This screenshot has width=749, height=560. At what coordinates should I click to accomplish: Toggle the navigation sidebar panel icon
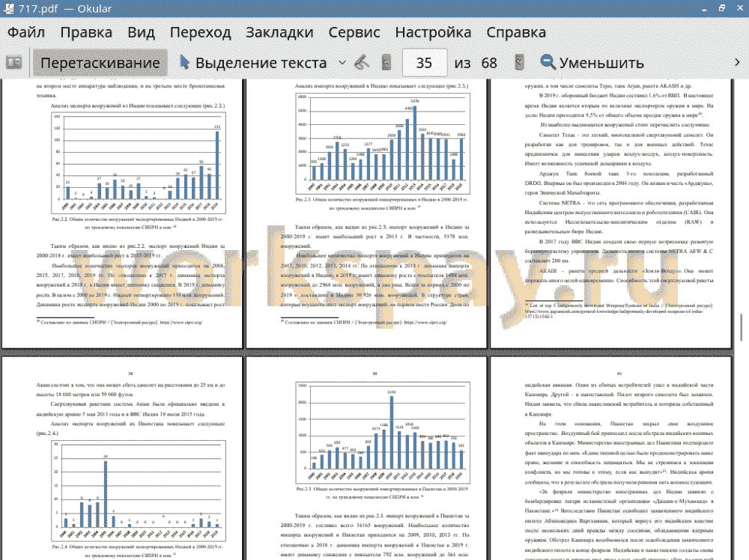point(13,63)
